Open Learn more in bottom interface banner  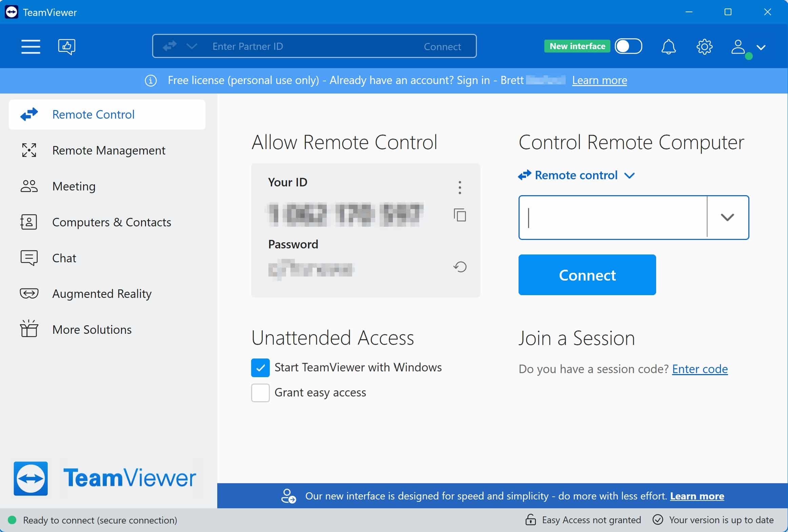pos(697,496)
